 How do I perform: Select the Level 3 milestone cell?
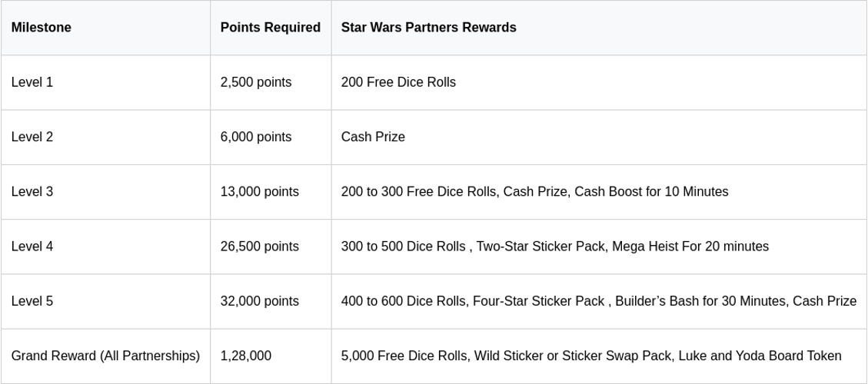32,191
